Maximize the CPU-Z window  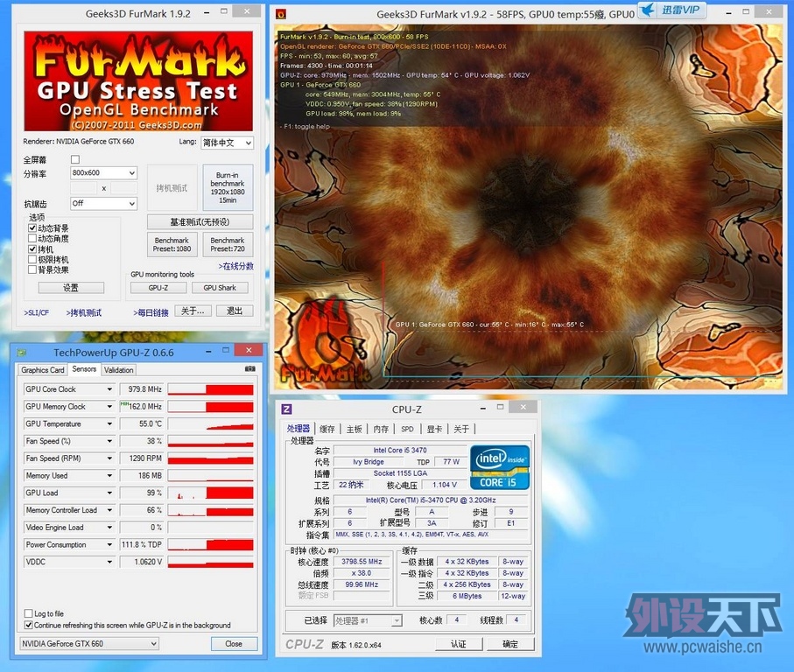click(x=501, y=407)
